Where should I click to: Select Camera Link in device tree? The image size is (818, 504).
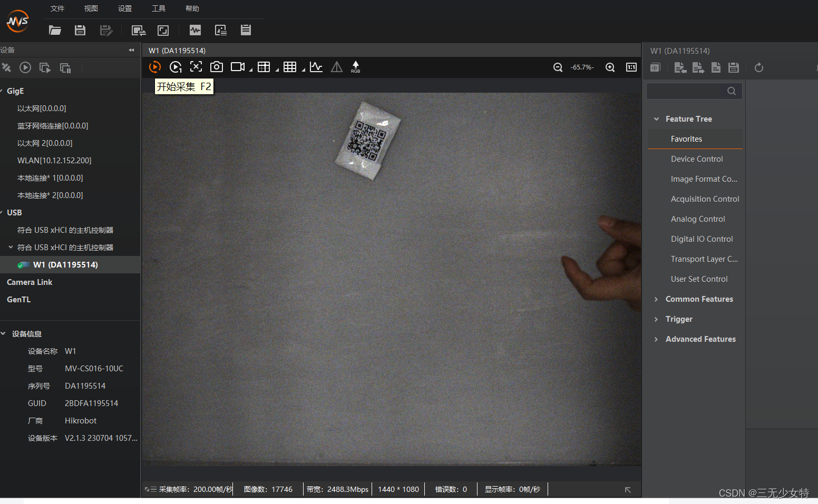(30, 282)
